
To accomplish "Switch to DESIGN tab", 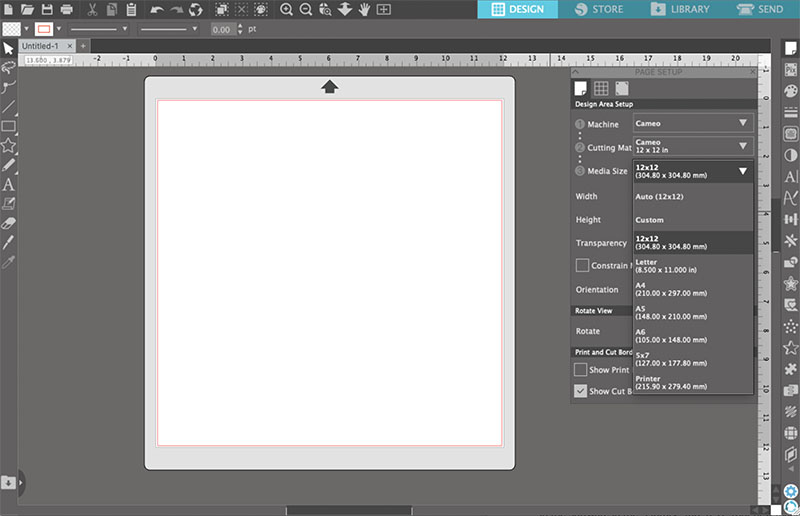I will [517, 9].
